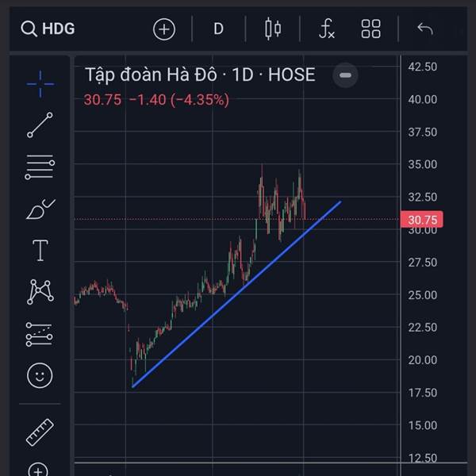This screenshot has height=476, width=476.
Task: Click the 15.00 price axis label
Action: 423,425
